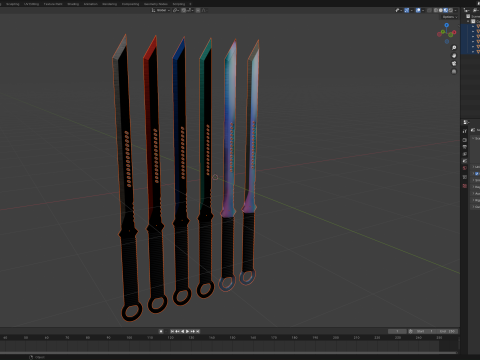Click the Start frame field
The height and width of the screenshot is (360, 480).
click(424, 331)
